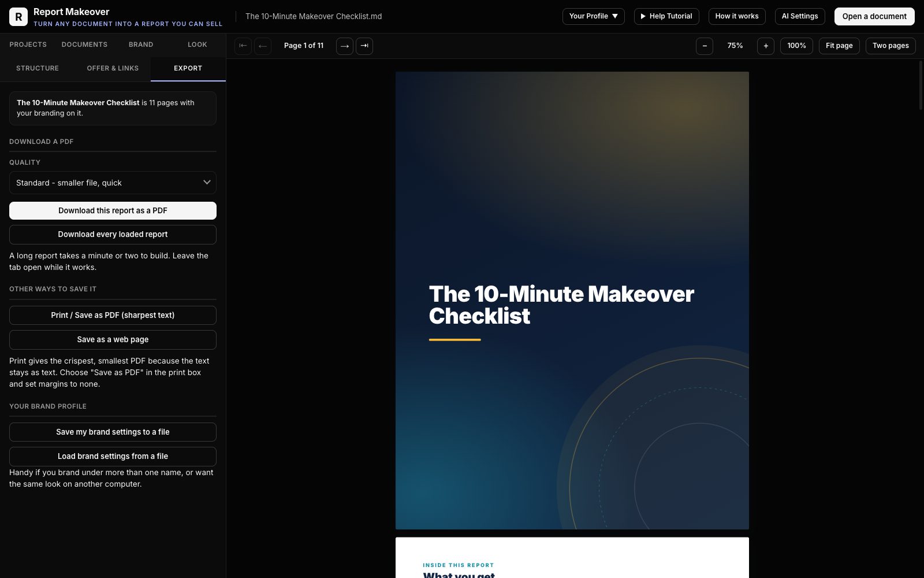Set zoom to 100%

[x=796, y=46]
